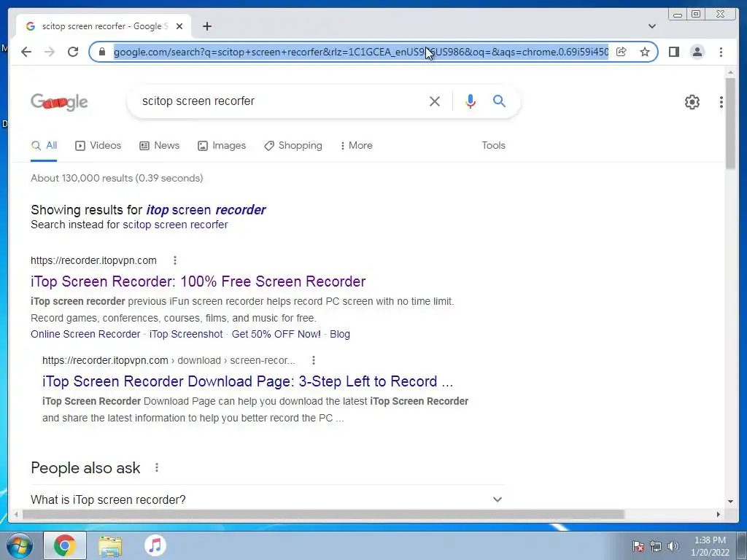Click the address bar URL
The image size is (747, 560).
coord(360,52)
